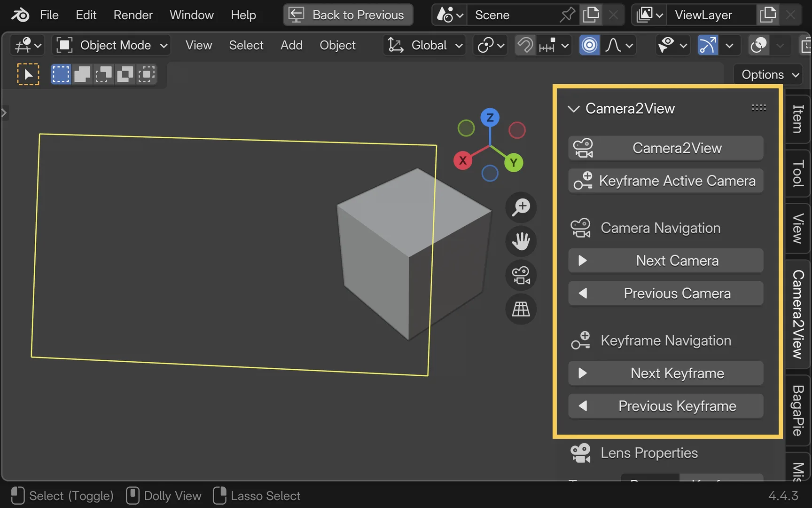Set selection mode to new selection
This screenshot has width=812, height=508.
[61, 74]
